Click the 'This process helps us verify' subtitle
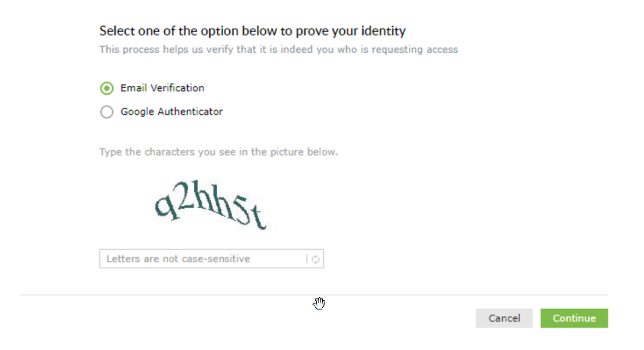Image resolution: width=644 pixels, height=350 pixels. [x=278, y=49]
